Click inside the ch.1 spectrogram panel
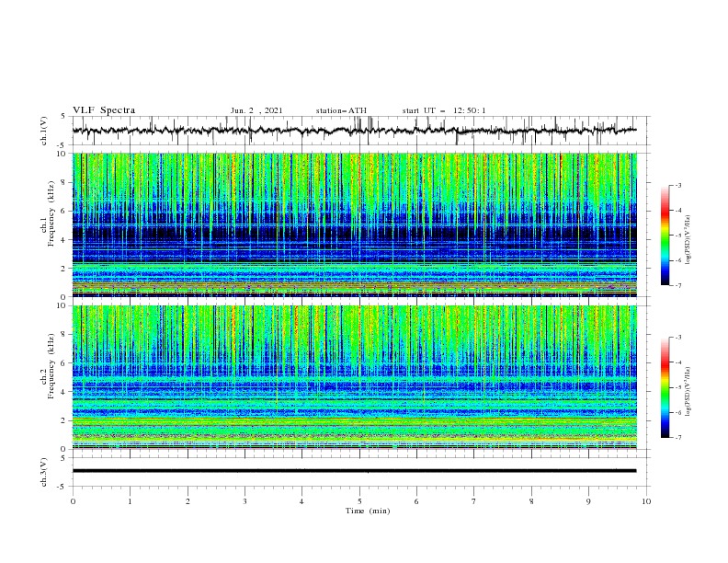The height and width of the screenshot is (563, 728). 355,224
